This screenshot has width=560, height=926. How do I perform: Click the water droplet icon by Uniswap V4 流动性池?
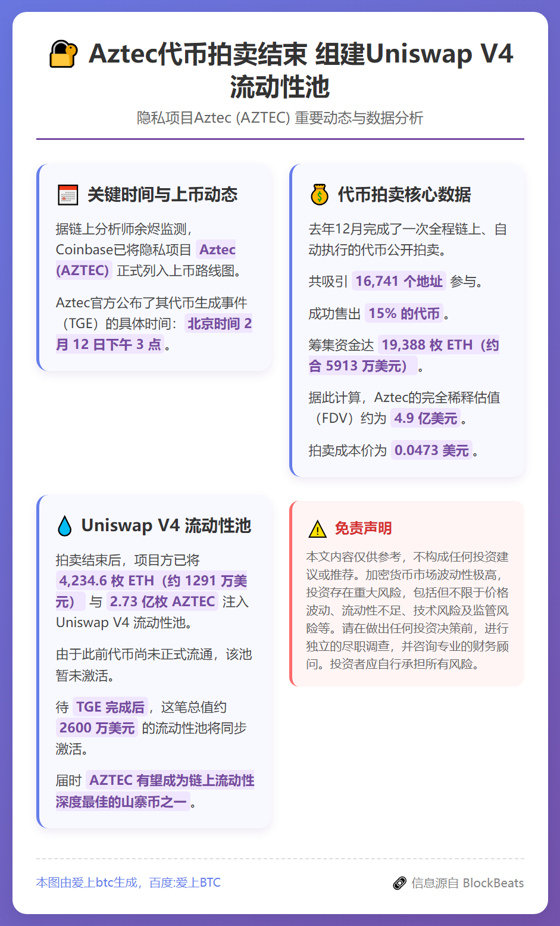(64, 526)
